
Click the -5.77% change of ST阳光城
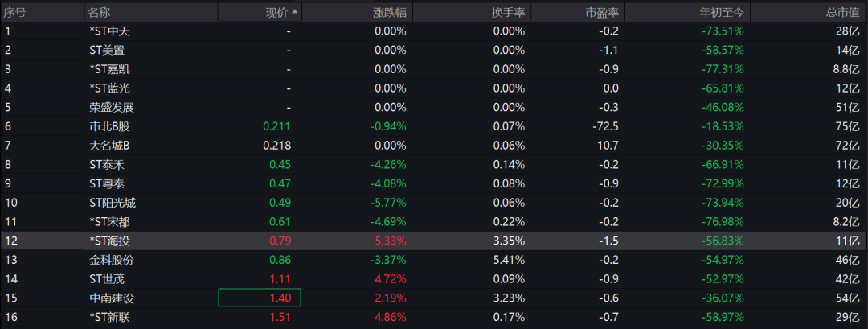(388, 203)
